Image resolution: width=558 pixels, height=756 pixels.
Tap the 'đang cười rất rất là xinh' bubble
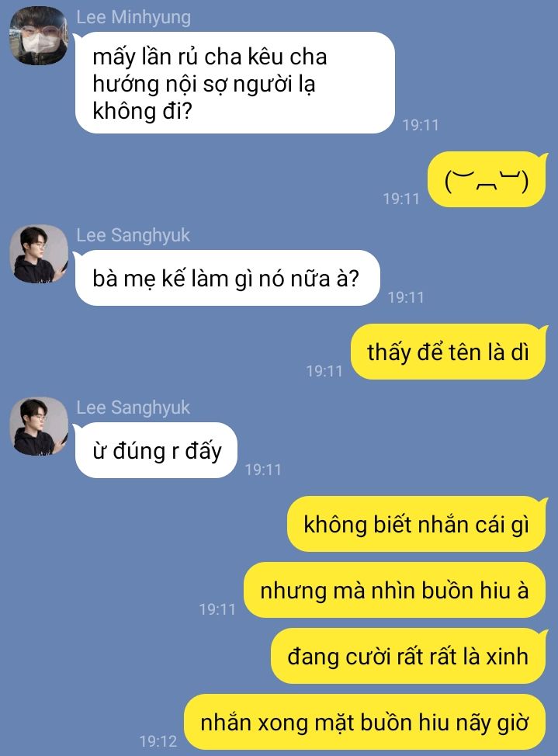click(408, 656)
